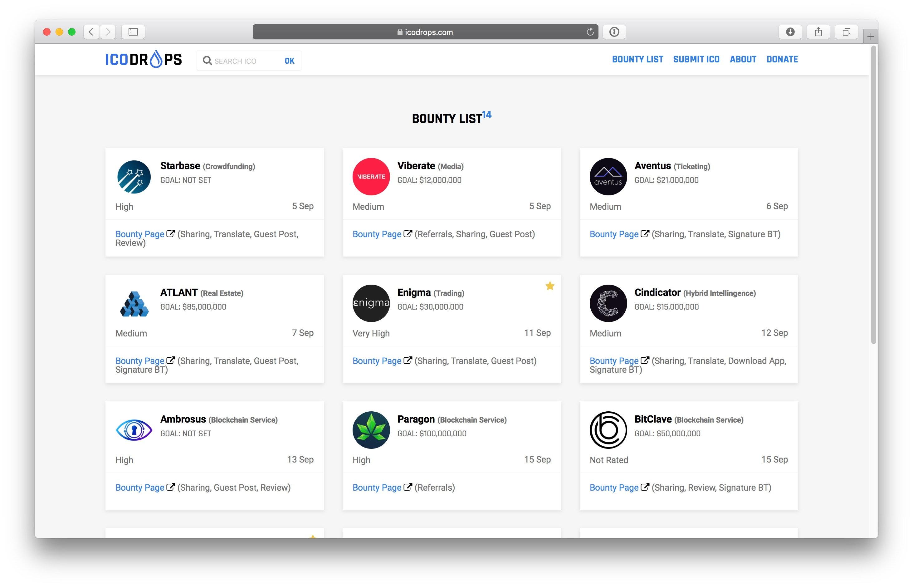Click external-link icon on Paragon Bounty Page
913x588 pixels.
tap(408, 487)
